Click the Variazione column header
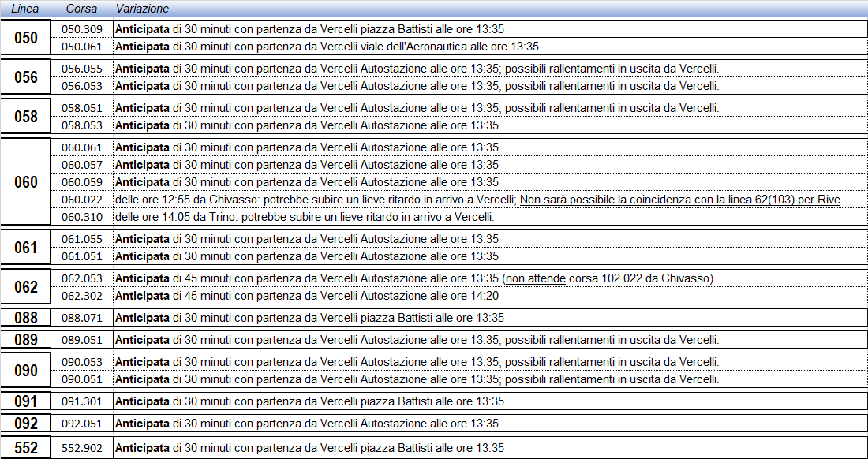868x459 pixels. point(142,8)
